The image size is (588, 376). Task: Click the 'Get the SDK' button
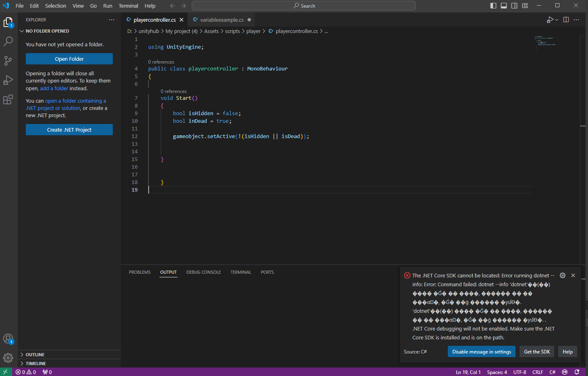(x=537, y=351)
